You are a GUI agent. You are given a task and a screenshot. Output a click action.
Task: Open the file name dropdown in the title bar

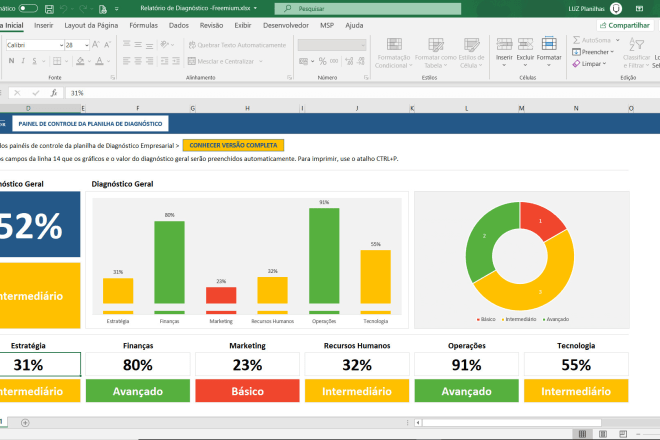pos(255,8)
